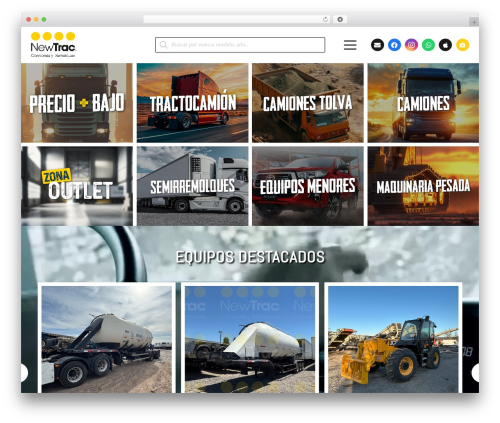Image resolution: width=500 pixels, height=423 pixels.
Task: Open the email contact icon
Action: pyautogui.click(x=377, y=45)
